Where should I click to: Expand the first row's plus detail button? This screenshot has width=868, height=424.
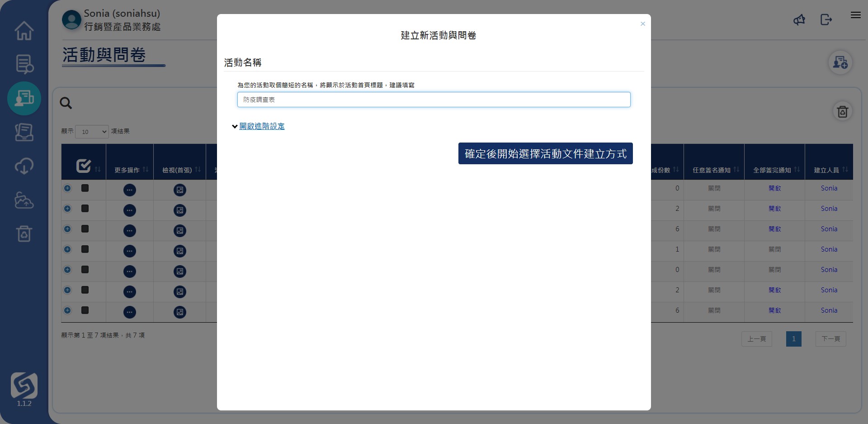pyautogui.click(x=67, y=188)
